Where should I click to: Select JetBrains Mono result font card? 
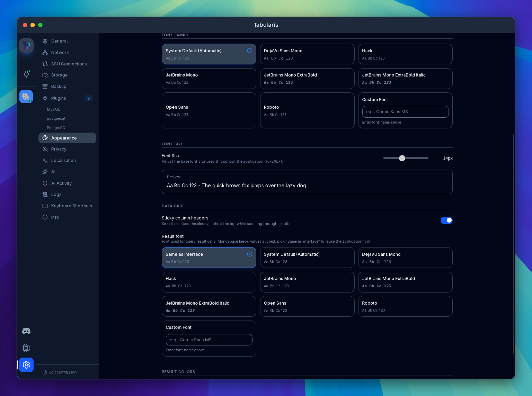307,282
